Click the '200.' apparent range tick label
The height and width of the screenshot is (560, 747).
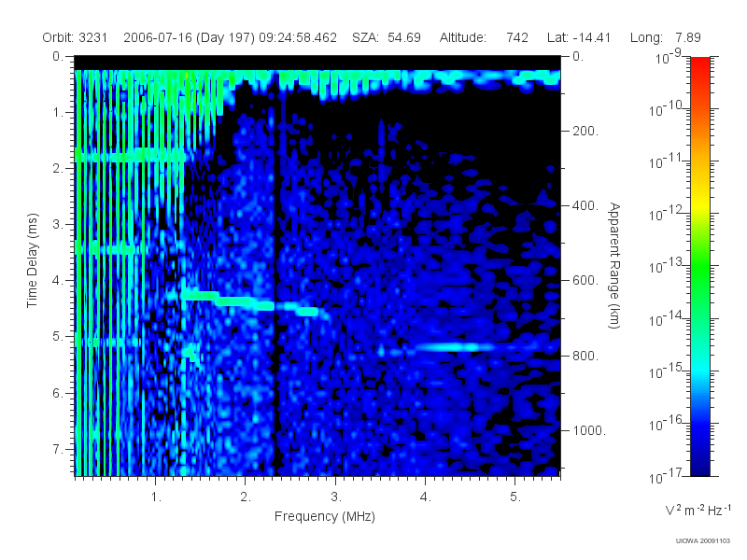(585, 131)
